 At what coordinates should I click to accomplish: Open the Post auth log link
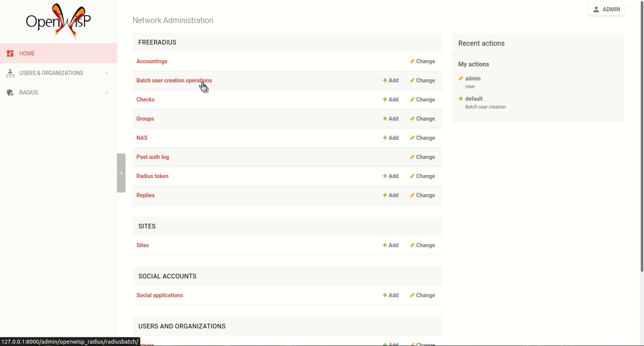click(x=152, y=157)
